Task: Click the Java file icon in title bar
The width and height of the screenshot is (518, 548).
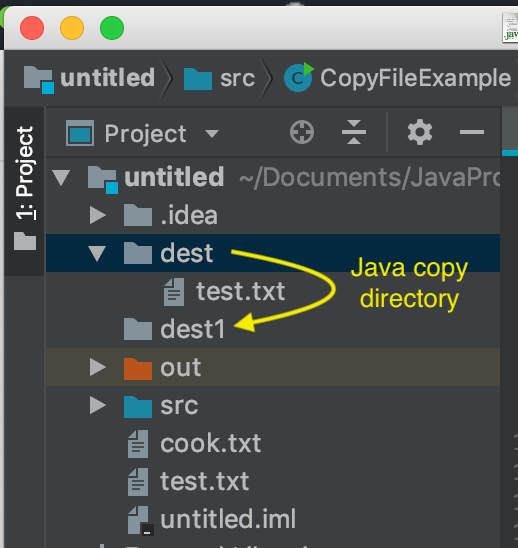Action: pyautogui.click(x=510, y=28)
